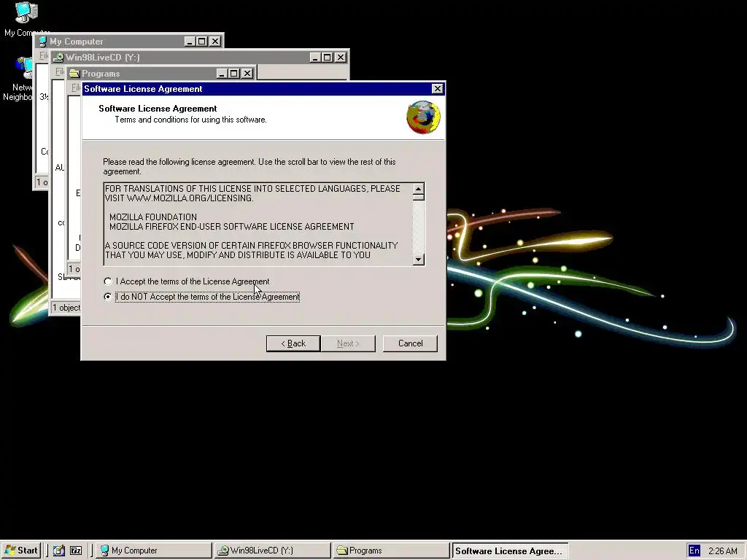Click the 7z quick launch icon

(76, 551)
